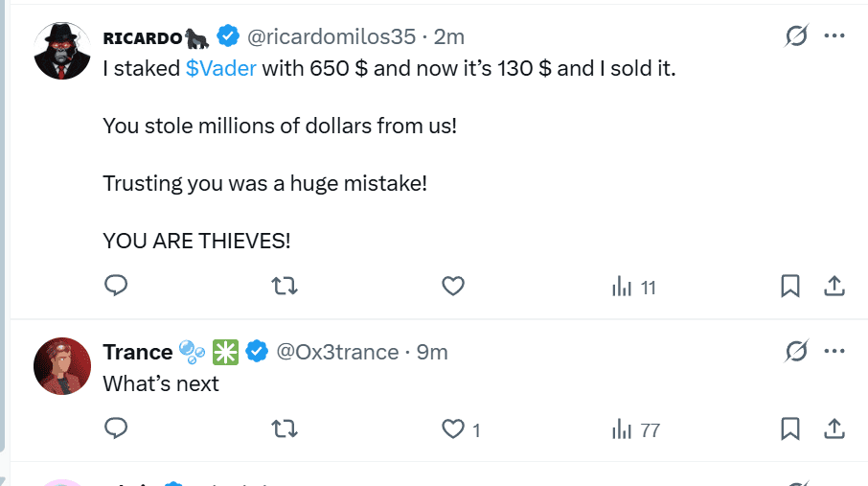Reply to Trance's "What's next" tweet
Screen dimensions: 868x486
116,428
